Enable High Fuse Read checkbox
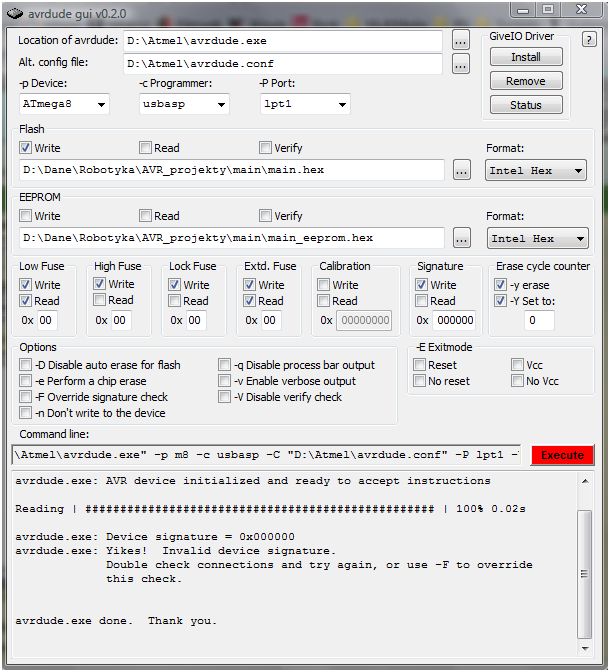 coord(99,300)
